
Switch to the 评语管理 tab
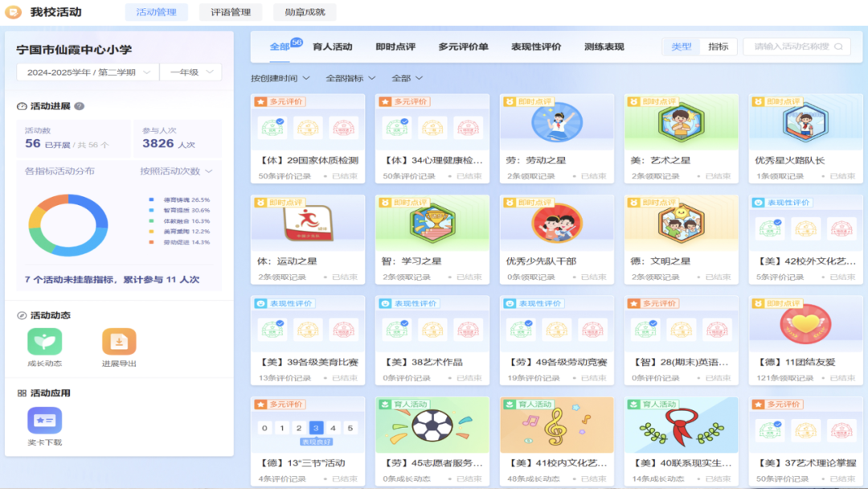pos(231,12)
